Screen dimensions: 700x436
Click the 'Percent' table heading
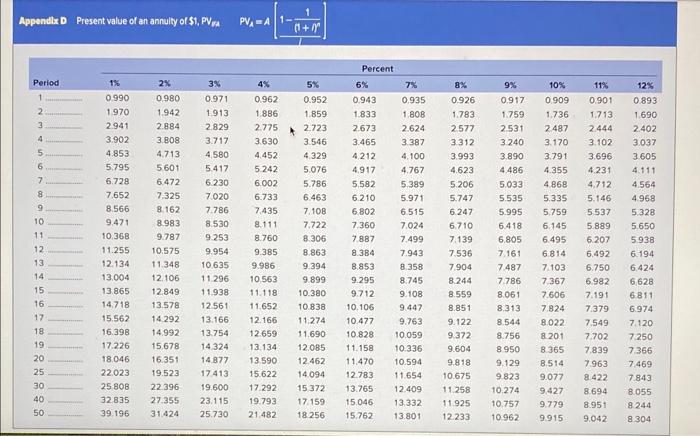click(x=377, y=69)
